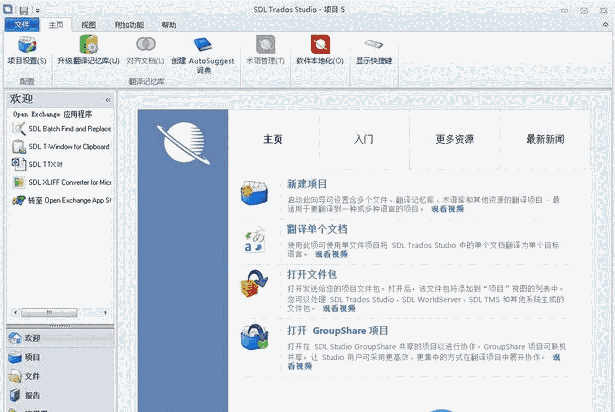Click the 打开 GroupShare 项目 icon
Viewport: 615px width, 412px height.
coord(255,337)
